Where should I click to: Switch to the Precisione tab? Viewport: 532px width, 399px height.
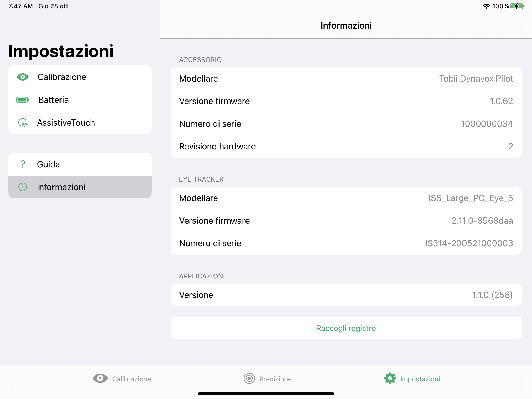(x=268, y=379)
